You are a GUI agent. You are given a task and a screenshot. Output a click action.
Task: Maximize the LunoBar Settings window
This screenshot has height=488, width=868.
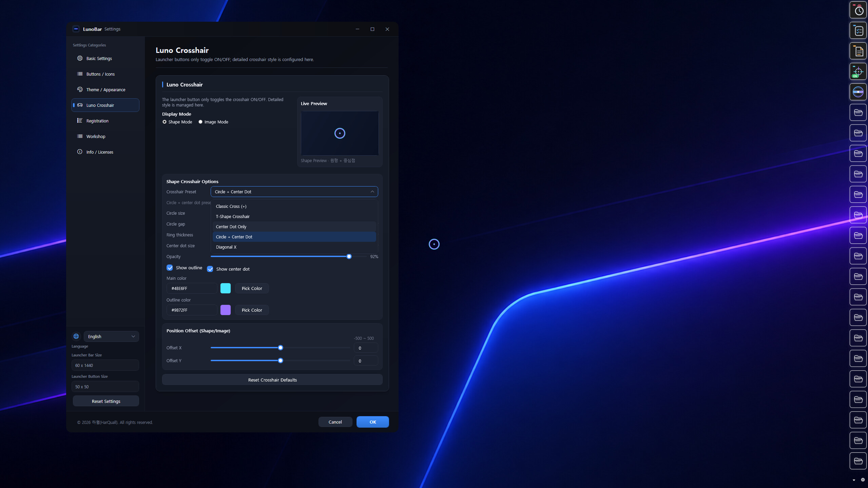tap(372, 29)
